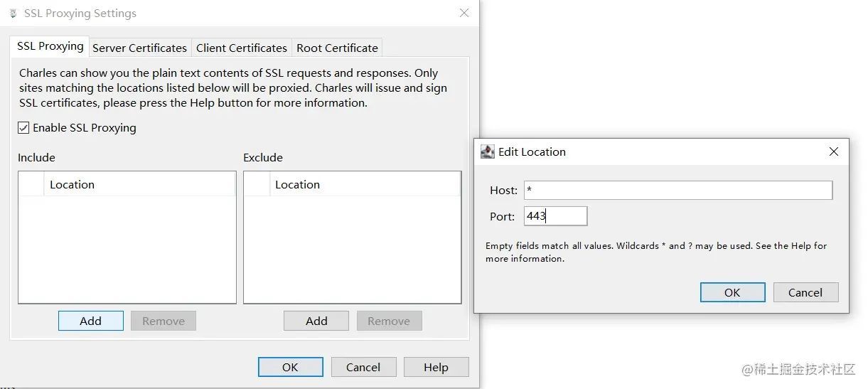This screenshot has height=389, width=868.
Task: Cancel the SSL Proxying Settings dialog
Action: pyautogui.click(x=363, y=367)
